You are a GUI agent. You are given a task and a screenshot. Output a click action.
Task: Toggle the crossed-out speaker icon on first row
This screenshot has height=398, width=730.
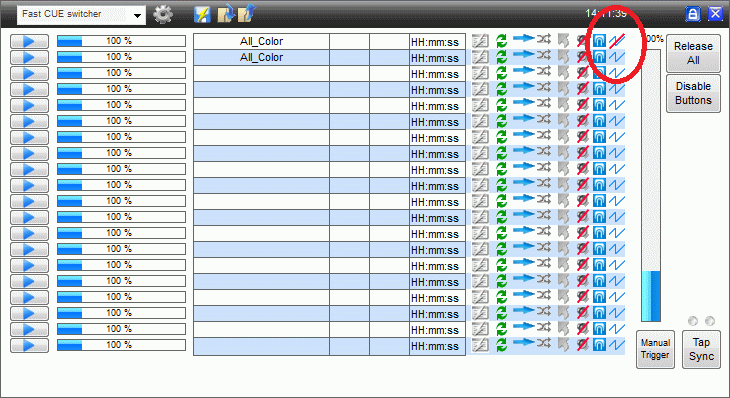point(582,41)
